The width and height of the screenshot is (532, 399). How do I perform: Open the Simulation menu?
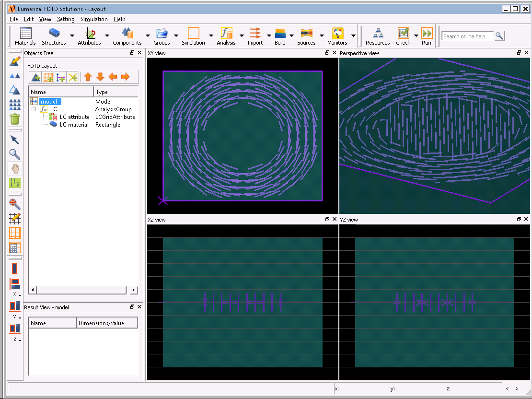(x=94, y=19)
